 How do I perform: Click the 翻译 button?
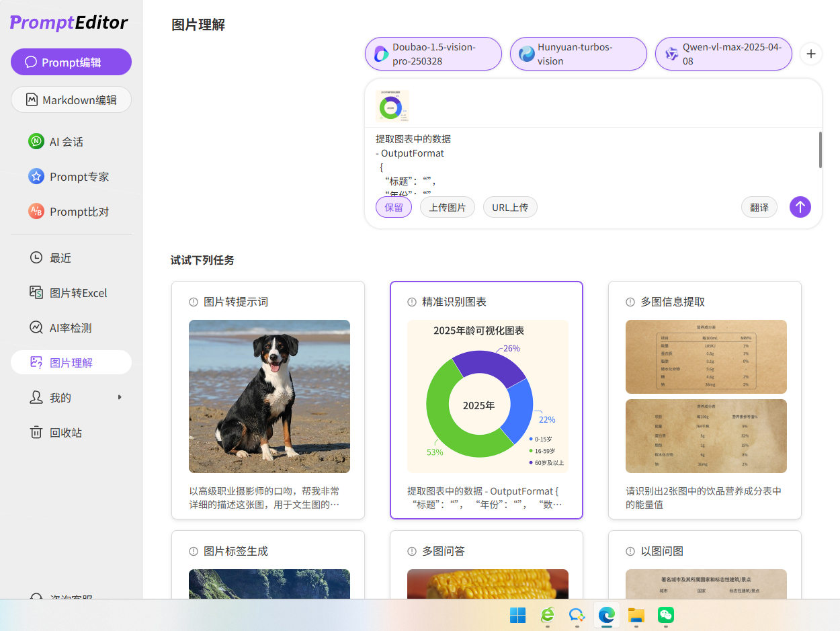[x=759, y=208]
